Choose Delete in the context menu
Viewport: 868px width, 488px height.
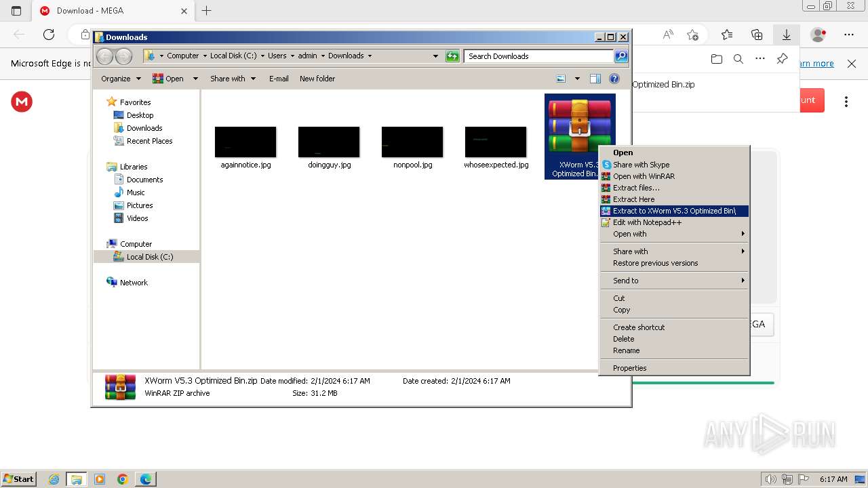(x=675, y=339)
